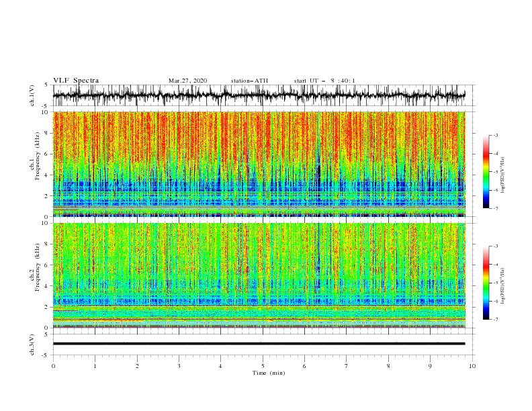532x411 pixels.
Task: Click time axis tick label "10"
Action: pos(472,366)
